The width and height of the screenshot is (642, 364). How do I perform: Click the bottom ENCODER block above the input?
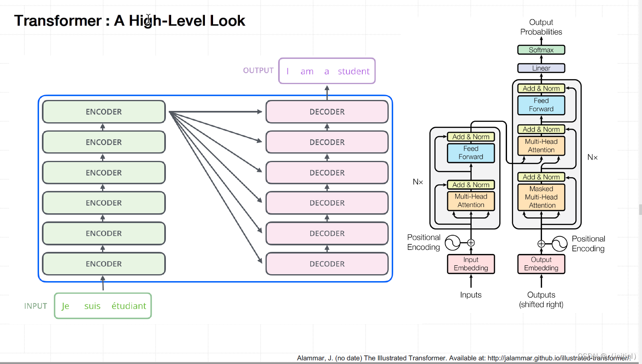[104, 264]
